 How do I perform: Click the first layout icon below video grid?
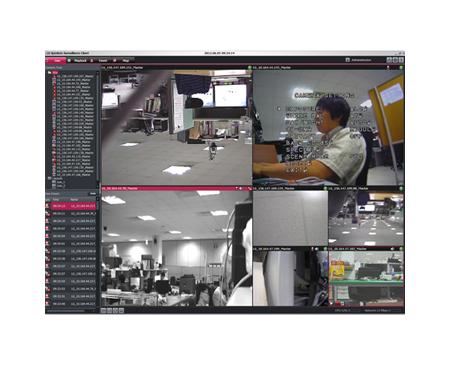[104, 310]
